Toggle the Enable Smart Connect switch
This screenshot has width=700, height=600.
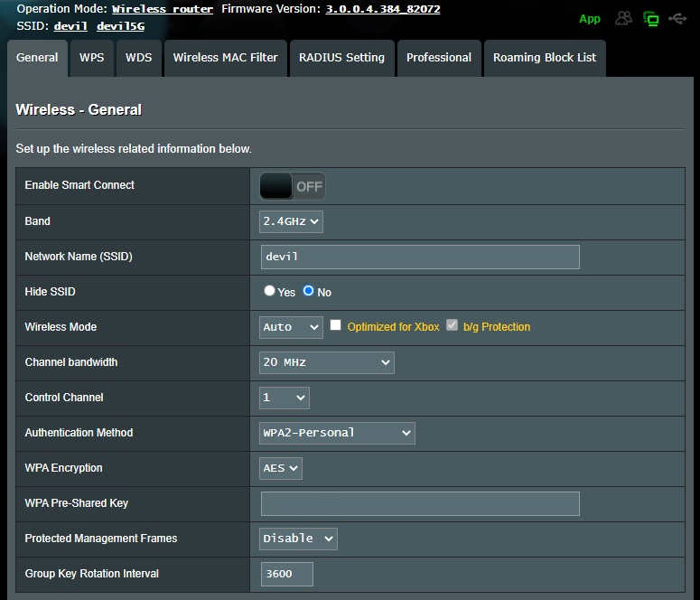[x=293, y=186]
